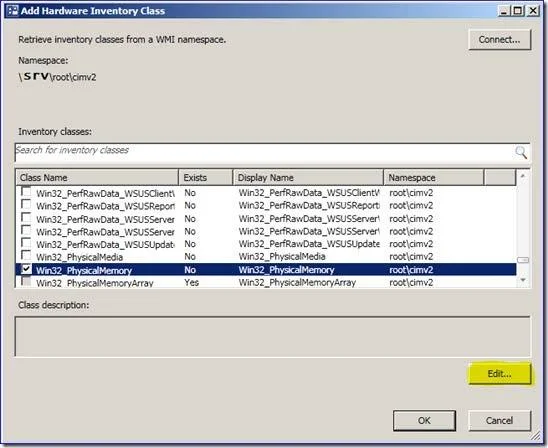This screenshot has width=548, height=448.
Task: Click the class list scrollbar thumb
Action: [x=523, y=260]
